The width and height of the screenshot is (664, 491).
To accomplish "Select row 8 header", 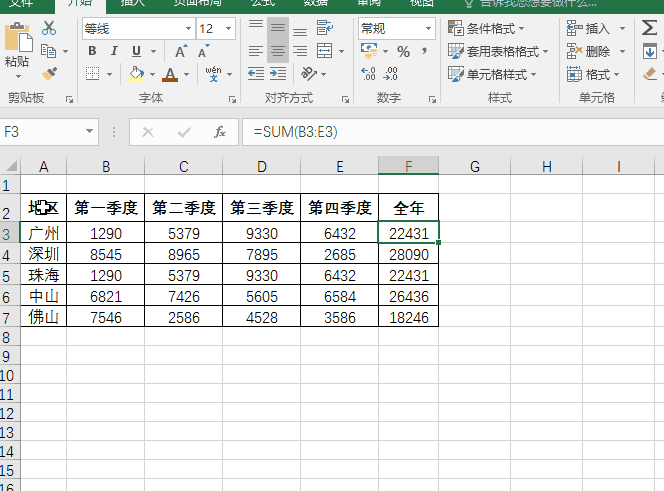I will (10, 337).
